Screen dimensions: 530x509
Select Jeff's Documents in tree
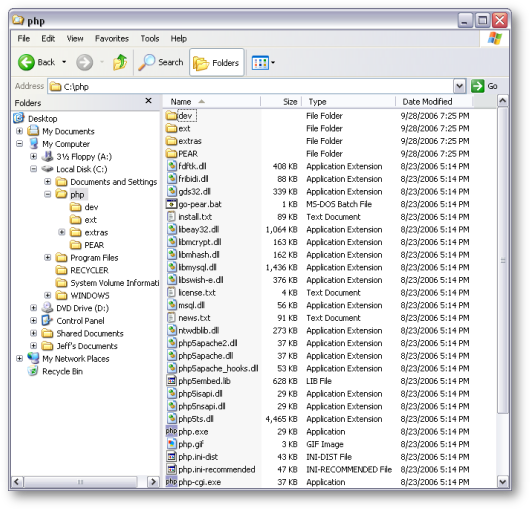point(79,346)
